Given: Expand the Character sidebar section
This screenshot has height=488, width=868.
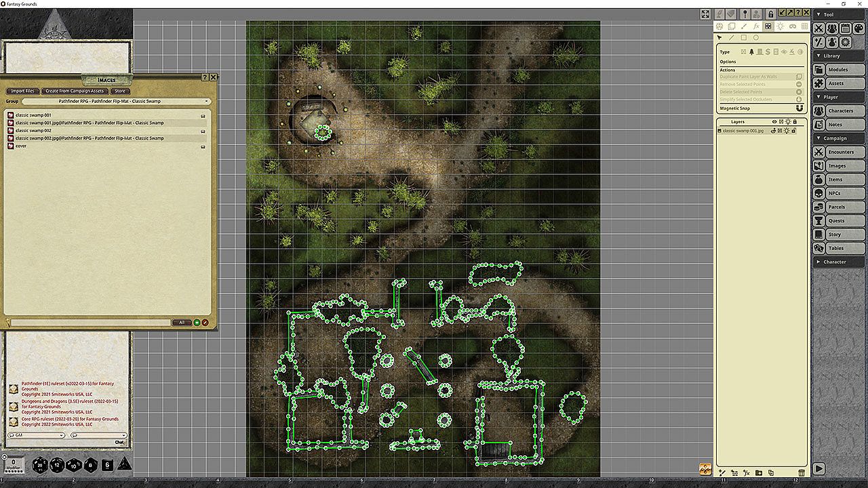Looking at the screenshot, I should (840, 262).
